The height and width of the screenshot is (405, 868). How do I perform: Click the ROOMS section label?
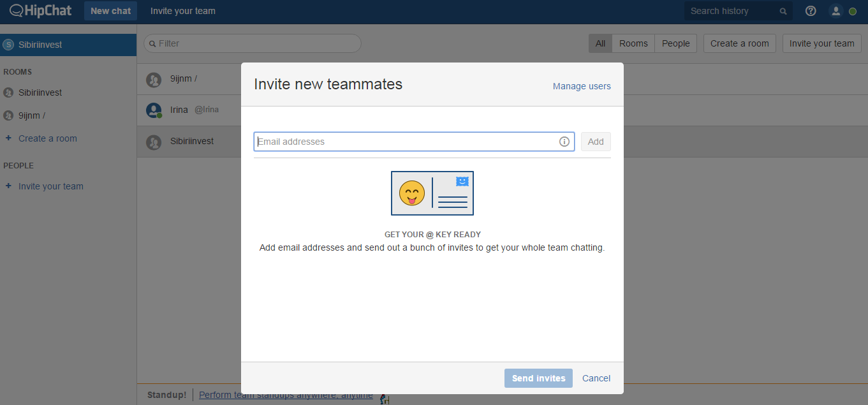point(18,72)
